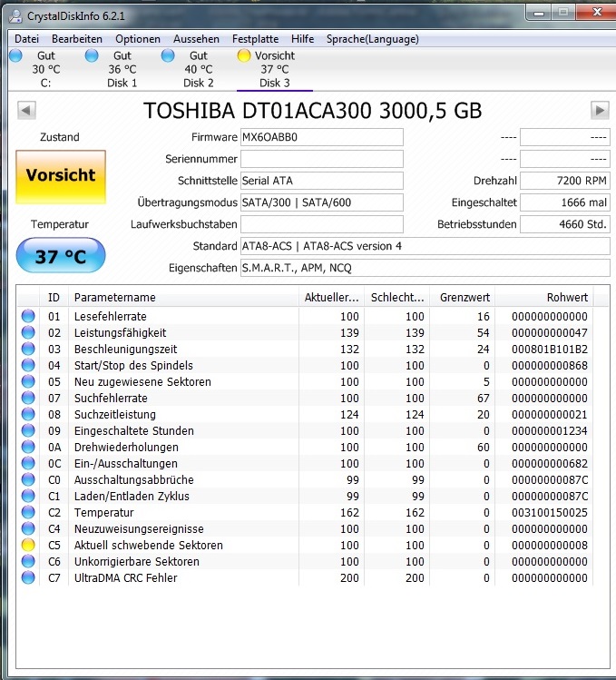Click the empty Seriennummer field
616x680 pixels.
coord(322,159)
